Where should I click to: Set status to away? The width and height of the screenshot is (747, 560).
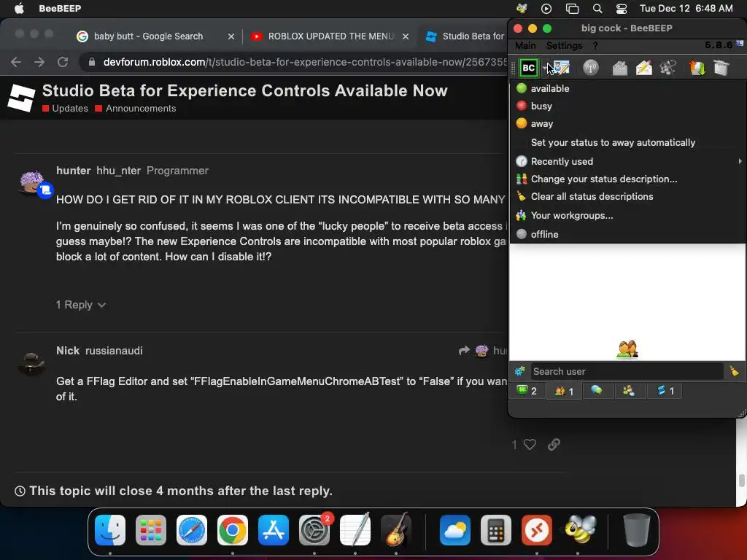627,123
